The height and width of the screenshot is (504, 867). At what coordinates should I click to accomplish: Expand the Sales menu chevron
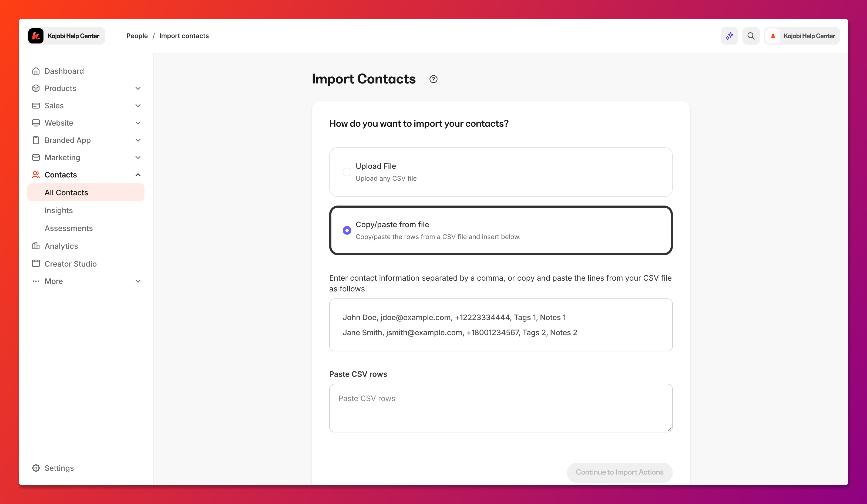(x=138, y=106)
